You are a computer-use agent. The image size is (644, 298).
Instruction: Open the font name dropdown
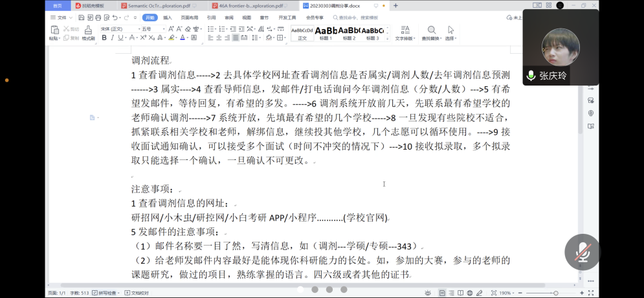click(118, 29)
